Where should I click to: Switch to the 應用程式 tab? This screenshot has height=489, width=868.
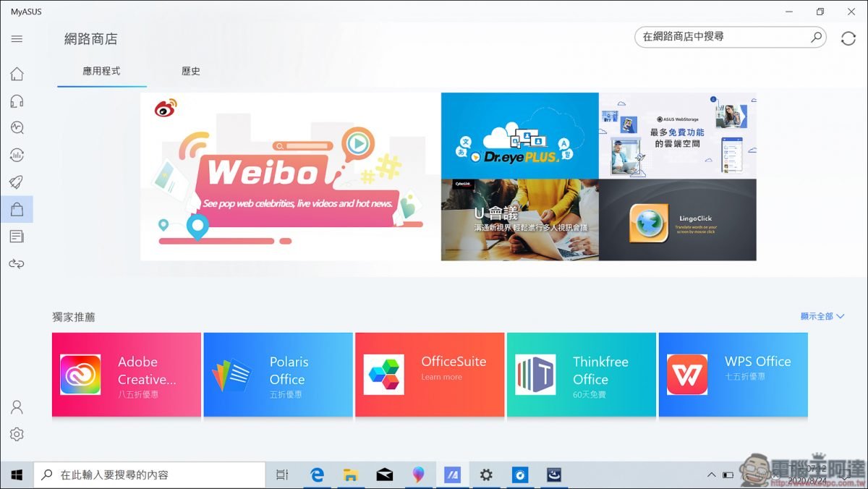101,71
